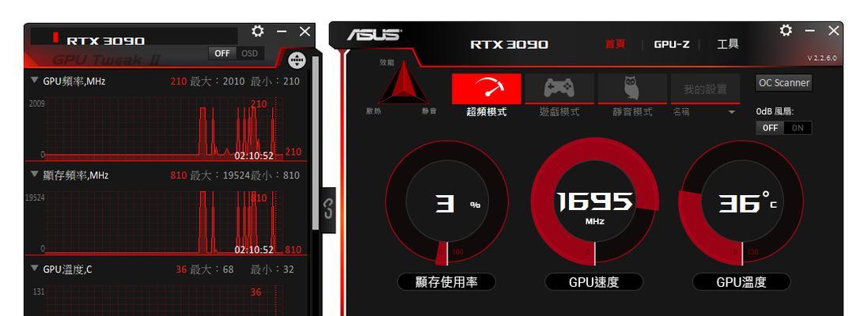Select the gaming mode gamepad icon

559,88
